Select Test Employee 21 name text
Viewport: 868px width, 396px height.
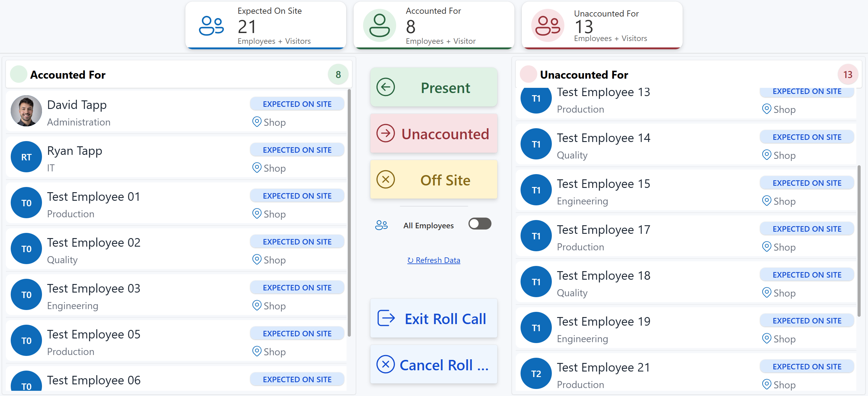603,368
